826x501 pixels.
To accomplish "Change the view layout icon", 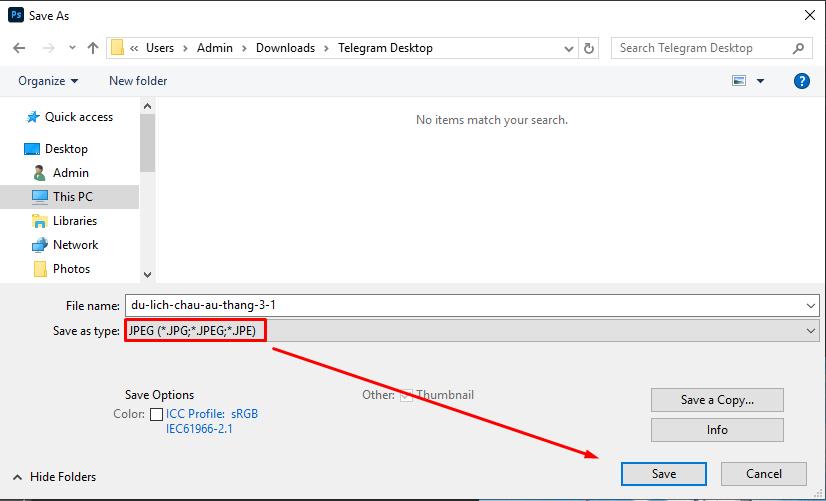I will (x=739, y=81).
